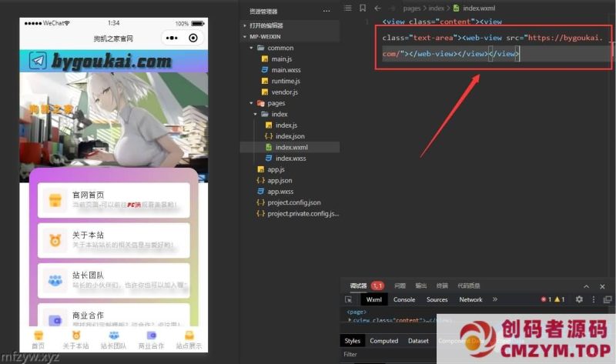Collapse the index folder
This screenshot has height=364, width=616.
coord(256,114)
